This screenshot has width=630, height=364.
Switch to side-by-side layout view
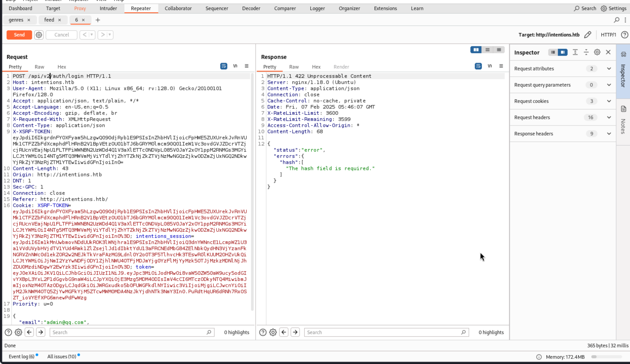[476, 50]
